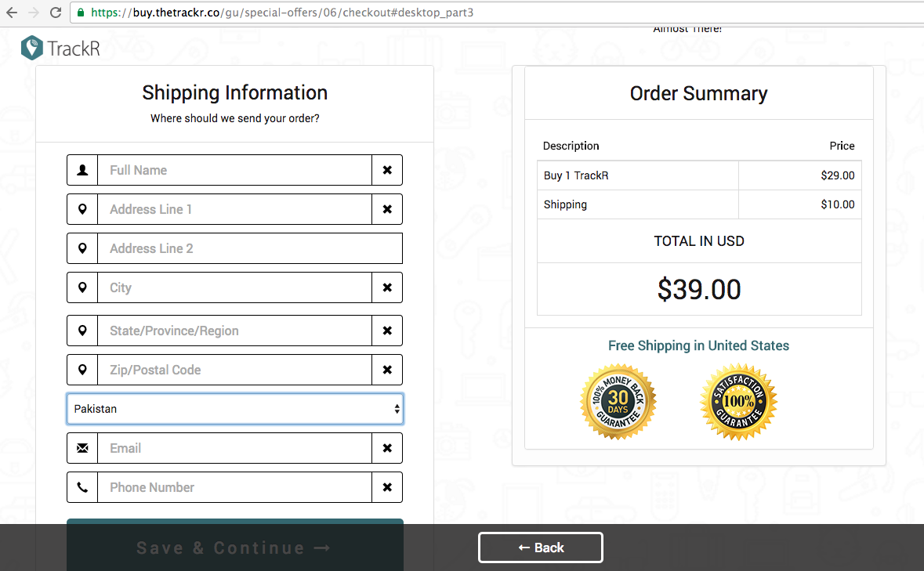Select the State/Province/Region text box
Image resolution: width=924 pixels, height=571 pixels.
[234, 331]
